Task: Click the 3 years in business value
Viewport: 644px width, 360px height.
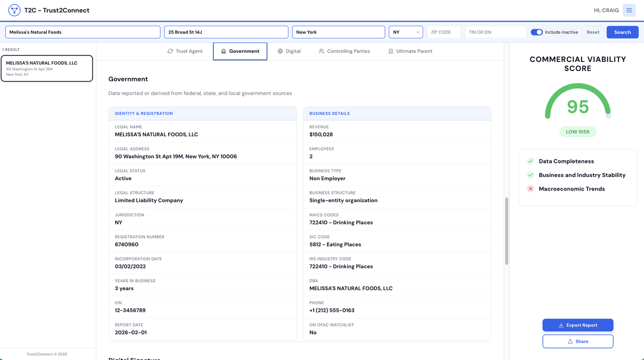Action: (124, 289)
